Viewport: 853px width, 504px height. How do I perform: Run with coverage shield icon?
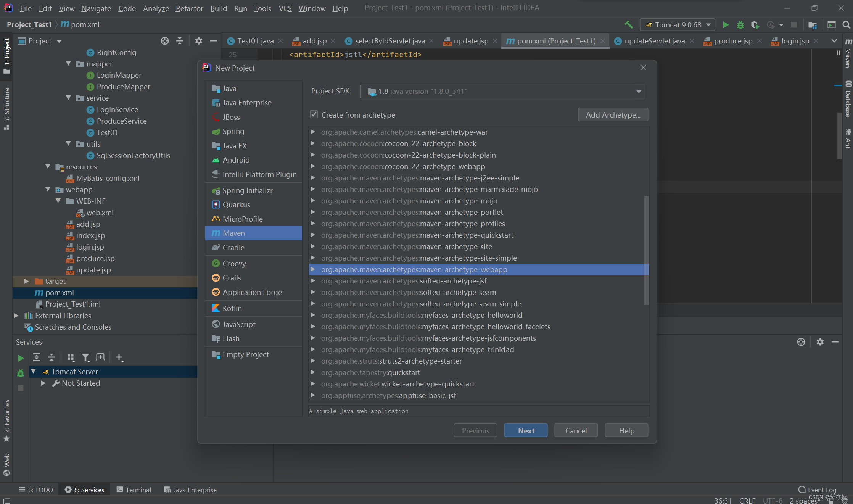(755, 25)
